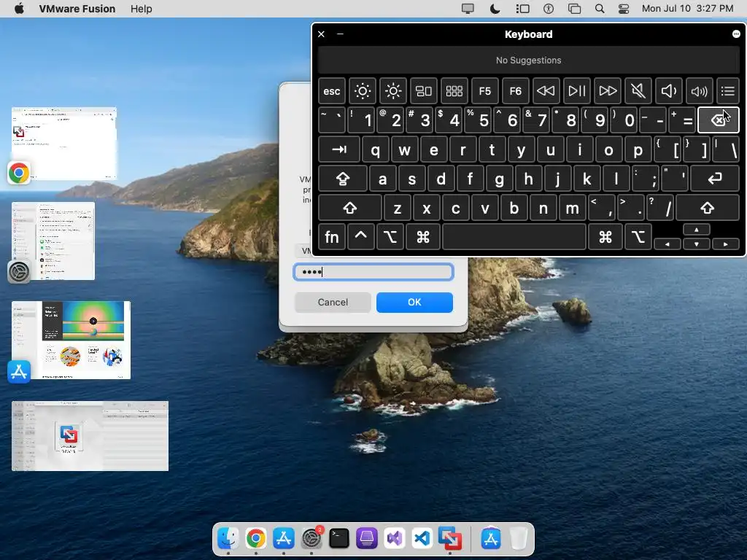747x560 pixels.
Task: Click the date and time in menu bar
Action: 687,9
